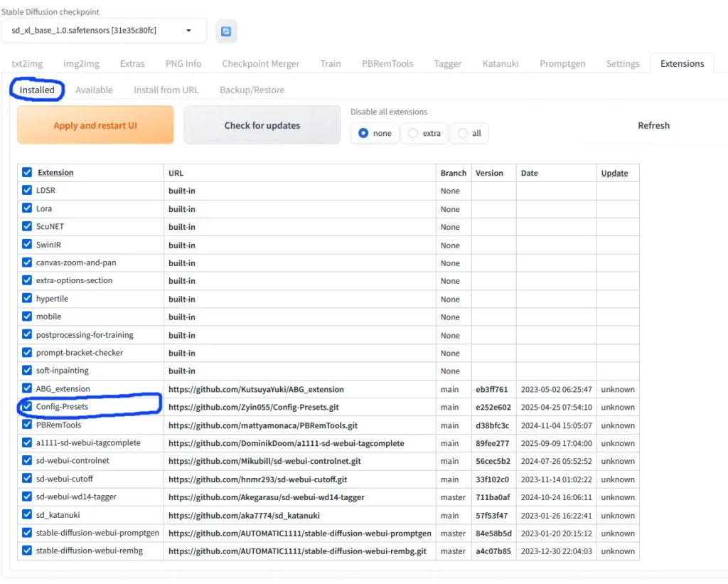The width and height of the screenshot is (728, 584).
Task: Switch to the Available sub-tab
Action: [x=93, y=90]
